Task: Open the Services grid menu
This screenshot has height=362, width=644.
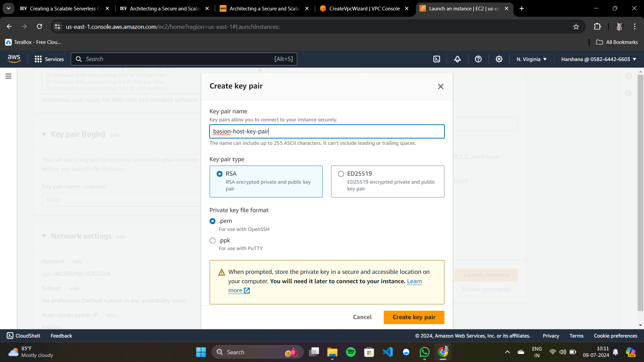Action: (x=49, y=59)
